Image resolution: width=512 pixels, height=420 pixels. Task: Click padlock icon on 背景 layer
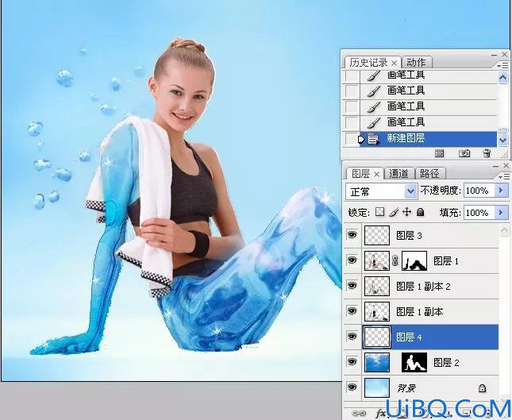[482, 388]
